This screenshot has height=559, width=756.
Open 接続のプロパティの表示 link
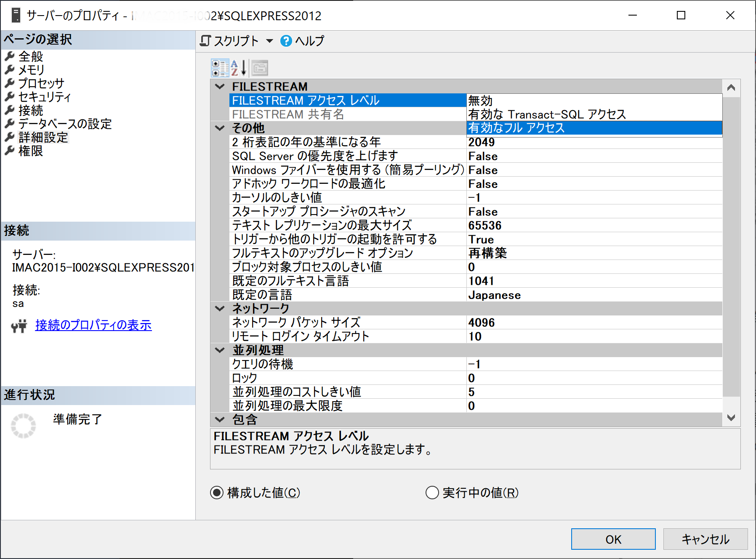pyautogui.click(x=93, y=325)
